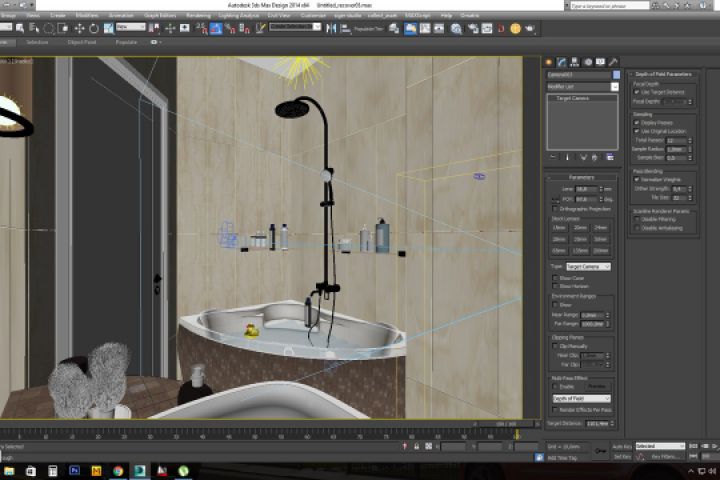Click the timeline frame slider
Image resolution: width=720 pixels, height=480 pixels.
(x=505, y=424)
